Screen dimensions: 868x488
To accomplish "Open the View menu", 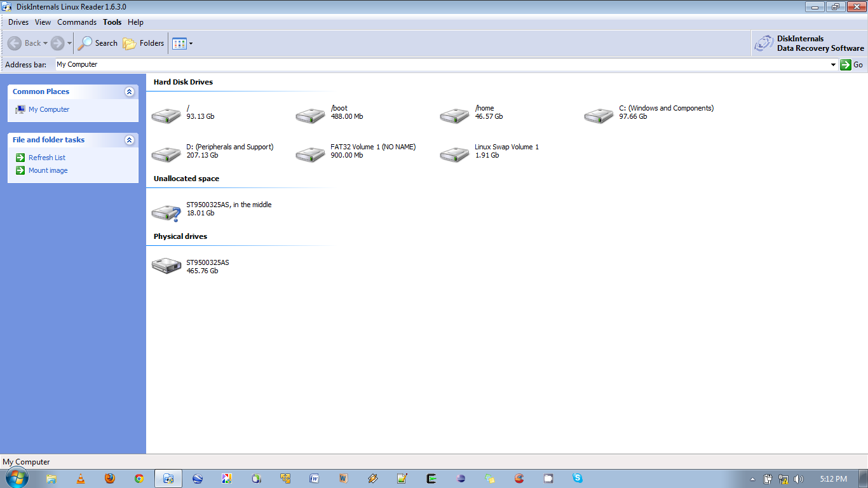I will [43, 22].
